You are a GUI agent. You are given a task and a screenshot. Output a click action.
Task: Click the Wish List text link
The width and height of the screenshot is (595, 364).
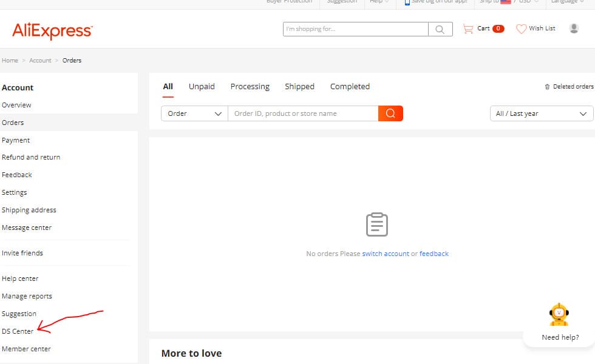pyautogui.click(x=542, y=29)
